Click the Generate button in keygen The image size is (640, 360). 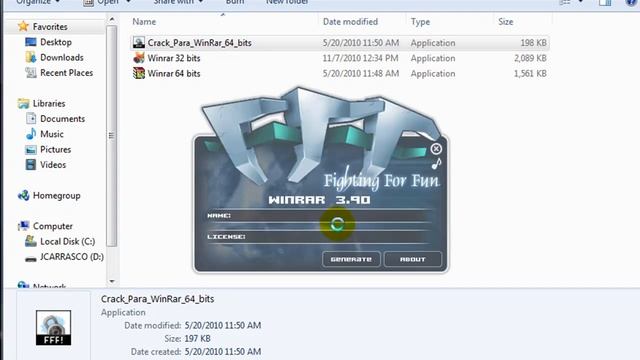tap(351, 259)
